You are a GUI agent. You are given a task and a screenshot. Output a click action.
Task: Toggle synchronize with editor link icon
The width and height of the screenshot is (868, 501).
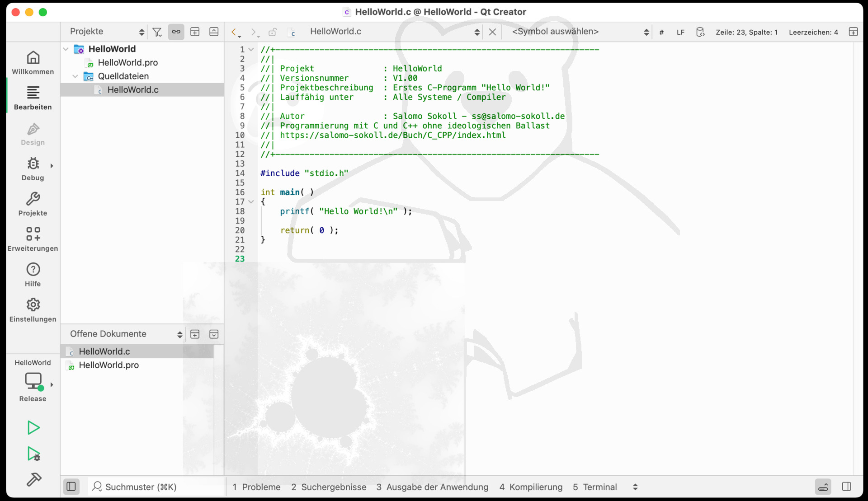pos(176,32)
